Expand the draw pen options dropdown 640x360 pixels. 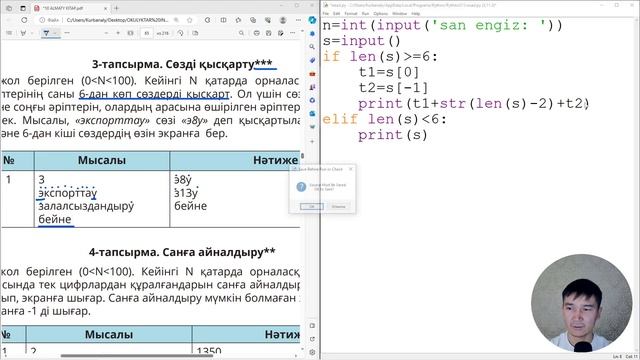55,33
